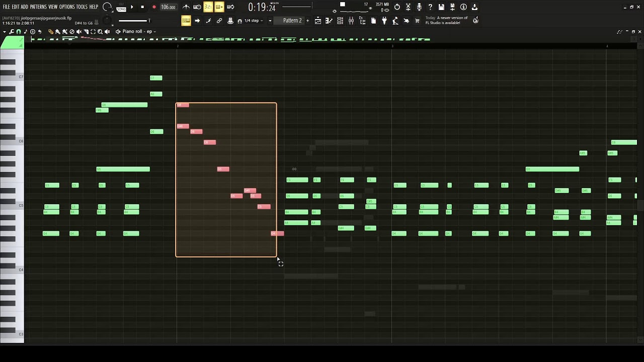Open the PATTERNS menu

tap(38, 7)
